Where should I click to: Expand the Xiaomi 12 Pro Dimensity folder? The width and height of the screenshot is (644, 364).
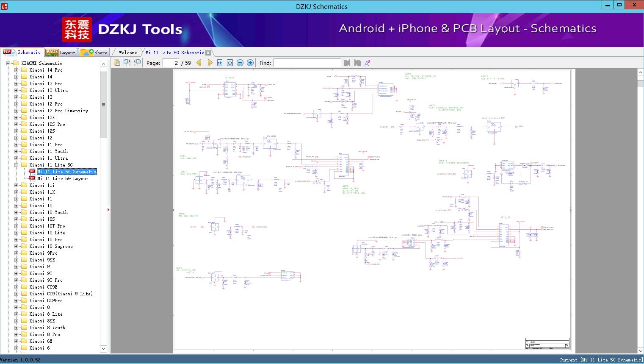pyautogui.click(x=16, y=111)
